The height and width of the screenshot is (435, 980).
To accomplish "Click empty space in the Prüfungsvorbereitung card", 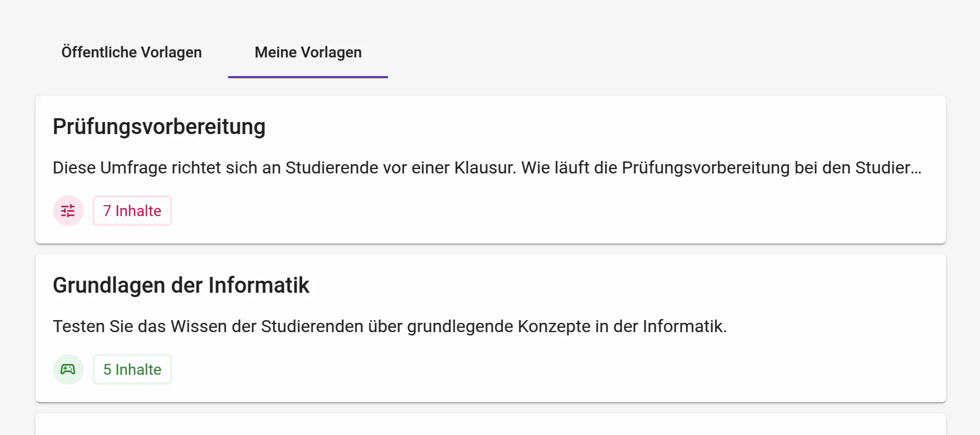I will tap(547, 211).
